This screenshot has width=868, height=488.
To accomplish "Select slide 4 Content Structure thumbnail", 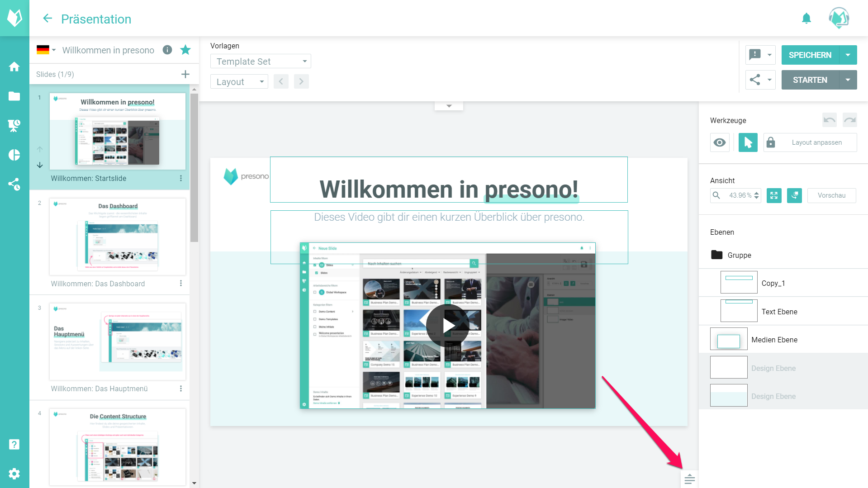I will [x=118, y=447].
